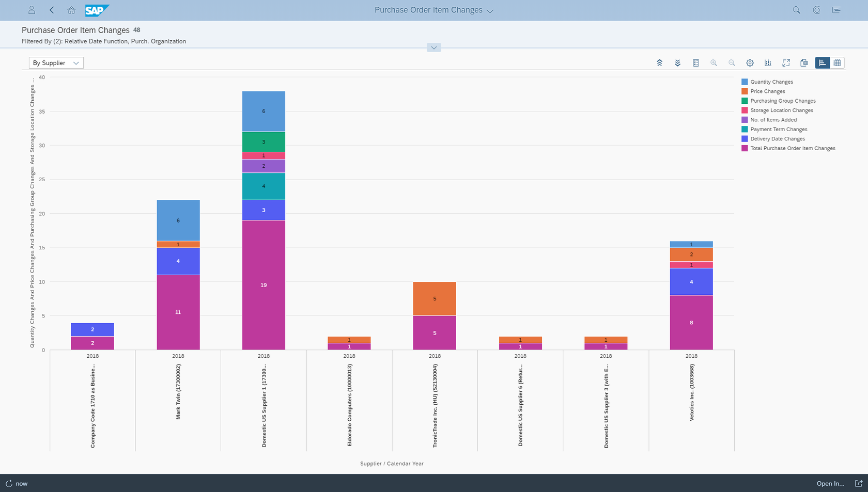Click the 19 segment of Domestic US Supplier 1
Screen dimensions: 868x492
pyautogui.click(x=263, y=285)
